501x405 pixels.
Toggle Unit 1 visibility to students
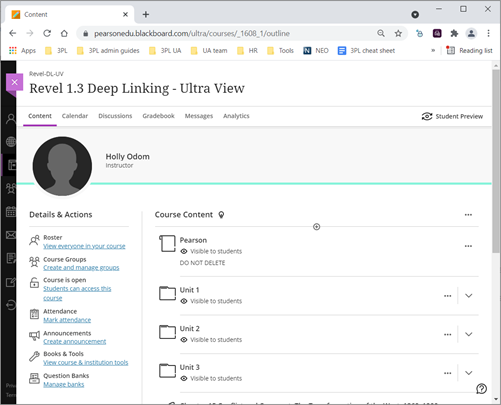[184, 301]
